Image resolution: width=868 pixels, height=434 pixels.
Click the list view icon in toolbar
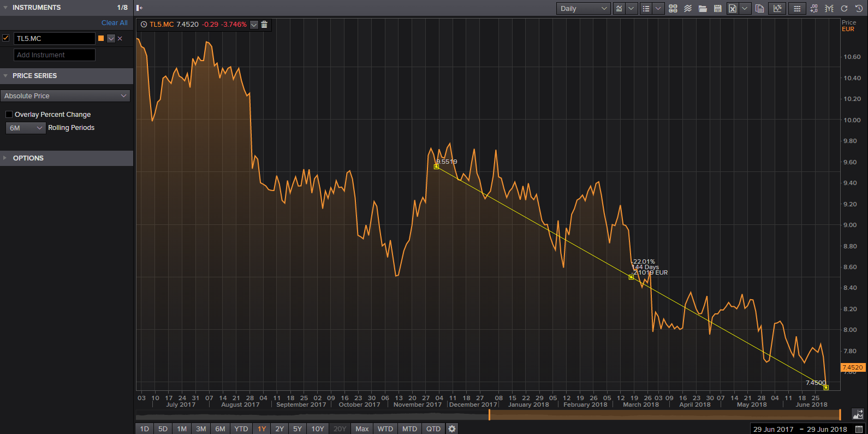pos(646,8)
